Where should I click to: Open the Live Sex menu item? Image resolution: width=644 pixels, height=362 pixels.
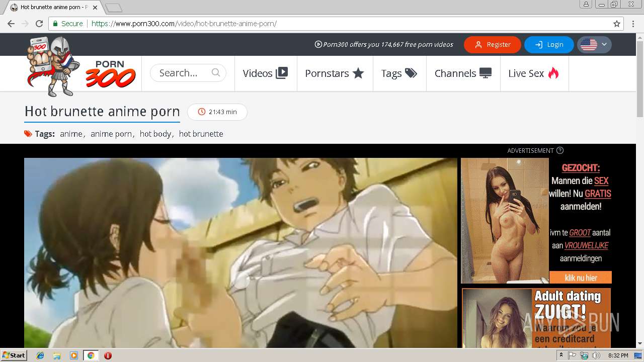click(534, 73)
